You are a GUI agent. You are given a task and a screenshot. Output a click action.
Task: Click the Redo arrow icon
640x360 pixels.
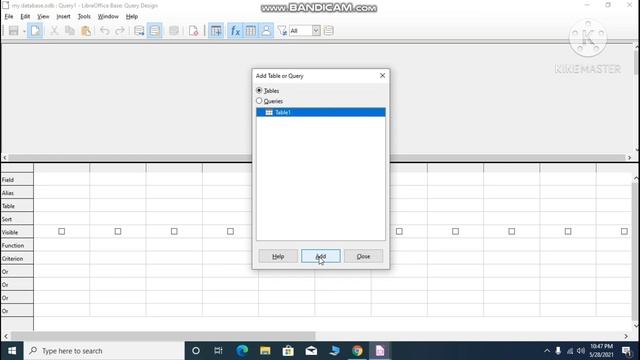click(x=120, y=31)
